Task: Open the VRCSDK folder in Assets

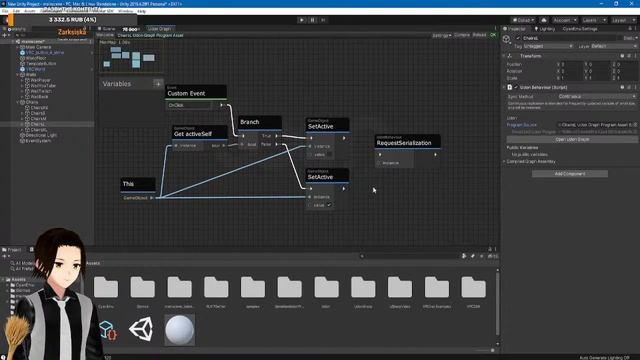Action: pos(473,292)
